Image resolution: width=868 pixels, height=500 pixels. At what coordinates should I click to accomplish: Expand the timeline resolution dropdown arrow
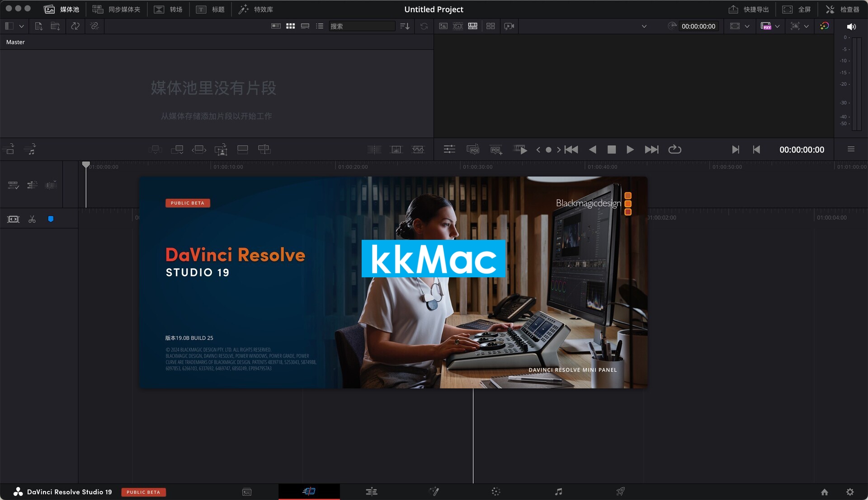click(747, 26)
